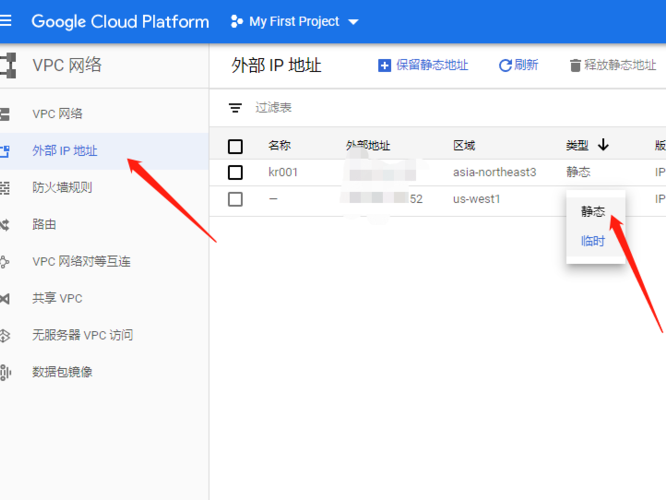Click the serverless VPC access icon
Screen dimensions: 666x500
click(x=5, y=336)
